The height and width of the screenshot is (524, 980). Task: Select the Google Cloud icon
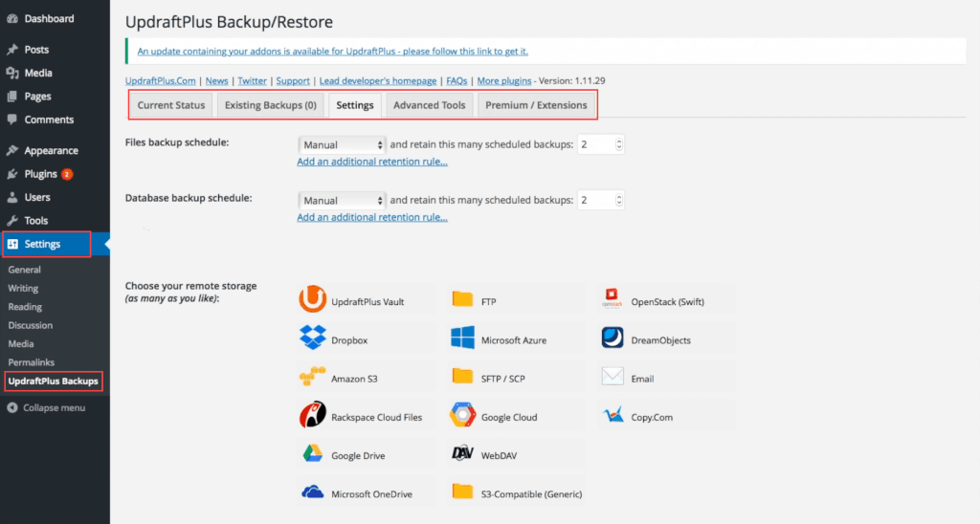463,416
